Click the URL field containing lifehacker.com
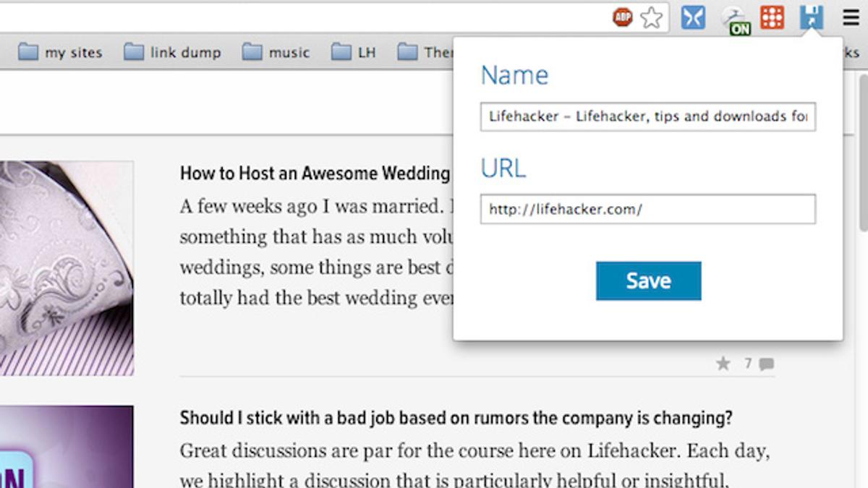This screenshot has width=868, height=488. (647, 209)
